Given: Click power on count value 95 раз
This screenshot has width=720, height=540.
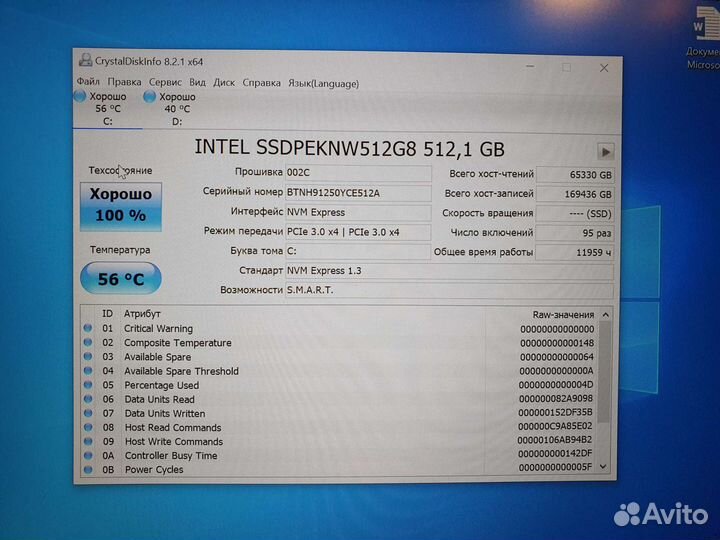Looking at the screenshot, I should pos(575,233).
